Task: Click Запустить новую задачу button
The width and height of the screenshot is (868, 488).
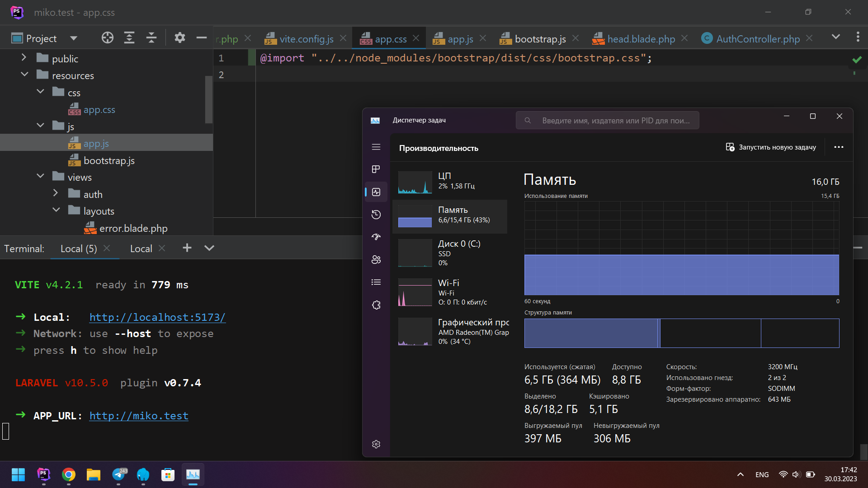Action: coord(771,147)
